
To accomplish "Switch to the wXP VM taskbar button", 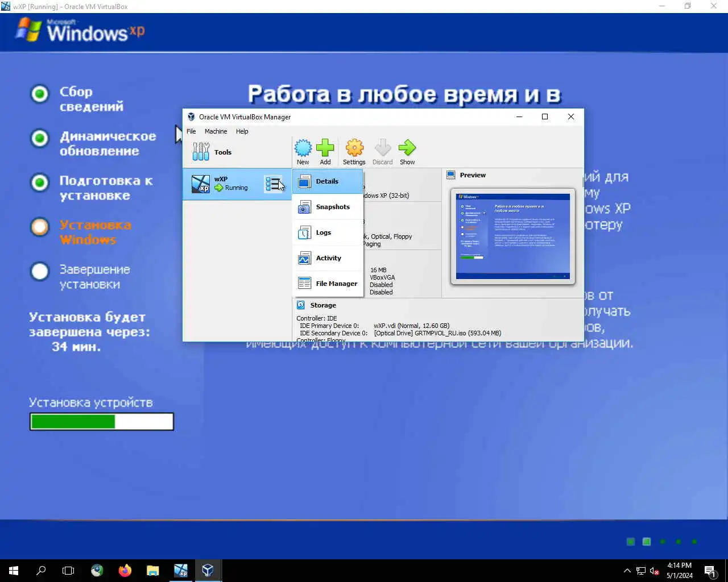I will coord(180,571).
